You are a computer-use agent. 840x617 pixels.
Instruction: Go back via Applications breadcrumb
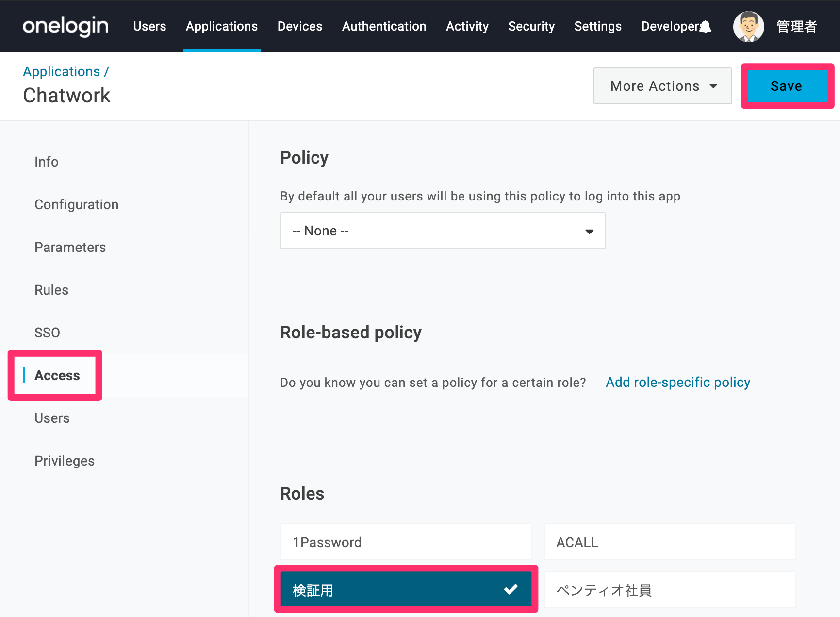tap(62, 71)
